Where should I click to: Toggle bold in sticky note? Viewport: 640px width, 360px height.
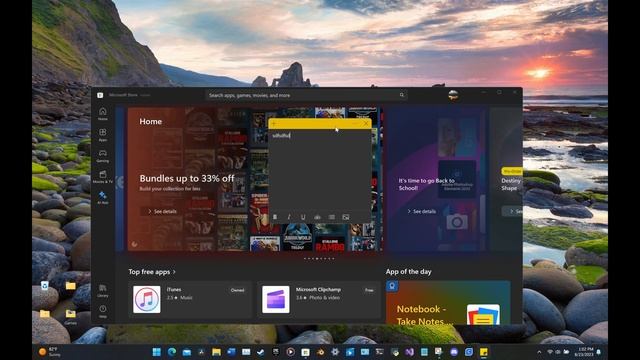coord(275,217)
